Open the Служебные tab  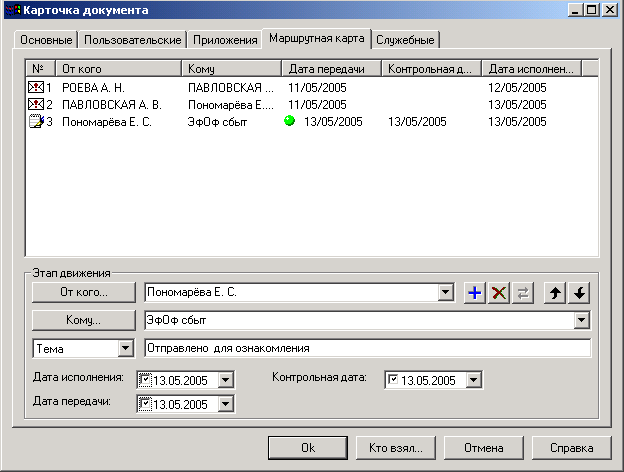[405, 40]
